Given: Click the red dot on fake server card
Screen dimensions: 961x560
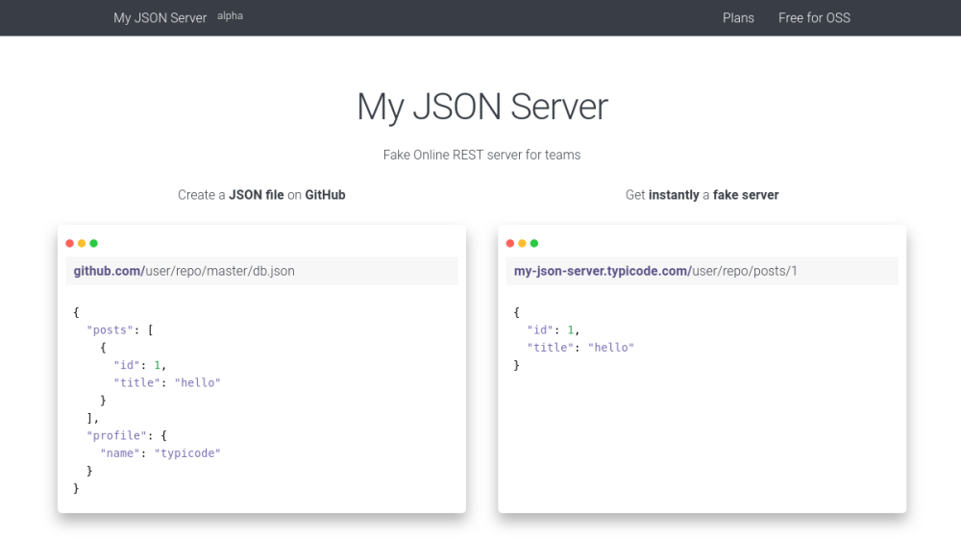Looking at the screenshot, I should [510, 243].
